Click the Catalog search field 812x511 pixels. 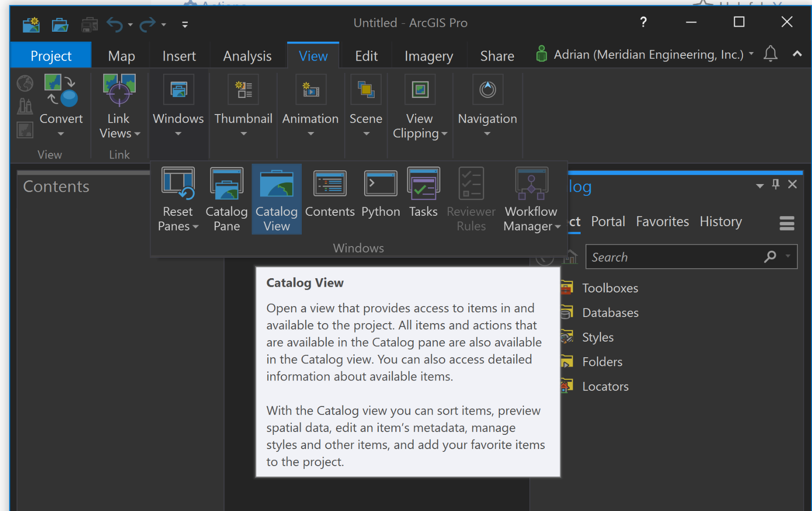coord(674,257)
